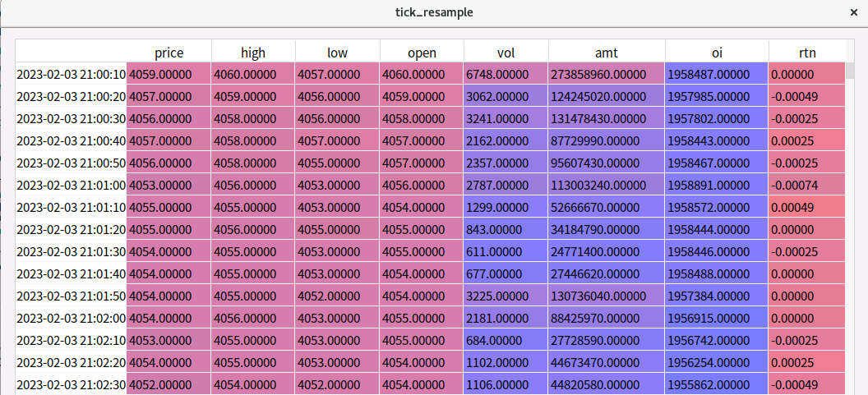This screenshot has height=395, width=868.
Task: Select row header 2023-02-03 21:01:10
Action: [x=71, y=207]
